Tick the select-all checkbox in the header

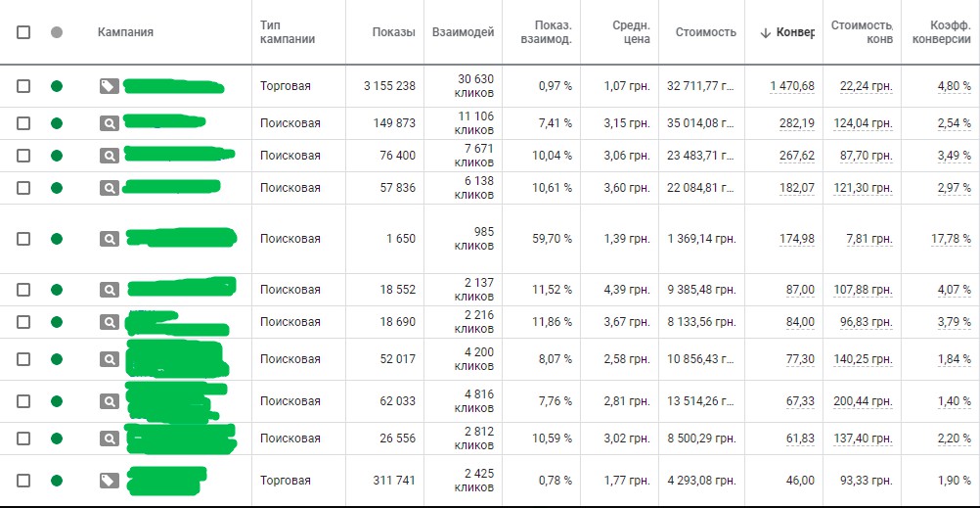pos(23,32)
